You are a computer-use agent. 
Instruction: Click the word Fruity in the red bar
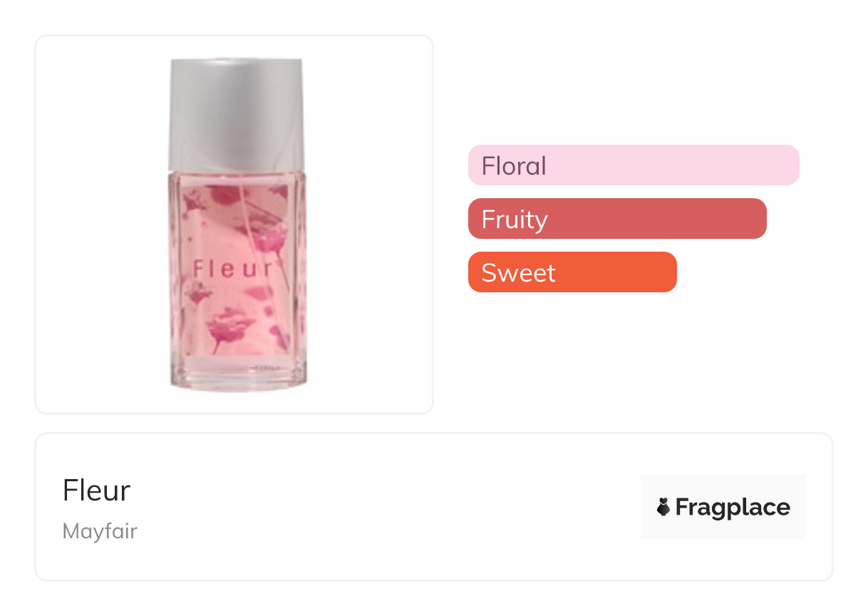[515, 220]
